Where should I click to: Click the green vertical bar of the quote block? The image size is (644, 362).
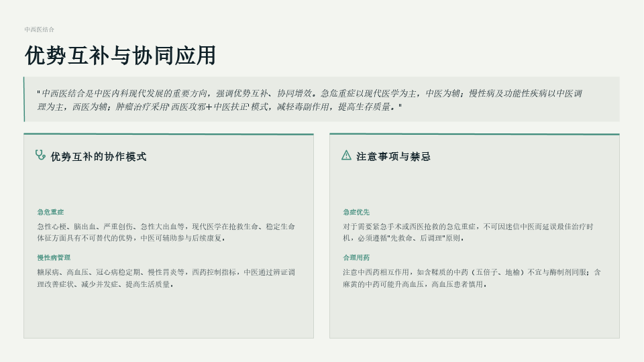[24, 99]
